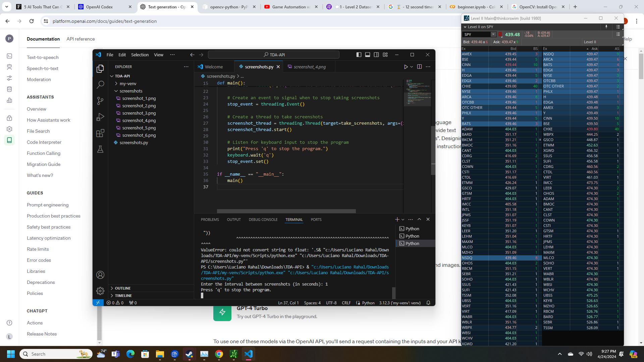This screenshot has width=644, height=362.
Task: Open the Function Calling docs link
Action: [44, 153]
